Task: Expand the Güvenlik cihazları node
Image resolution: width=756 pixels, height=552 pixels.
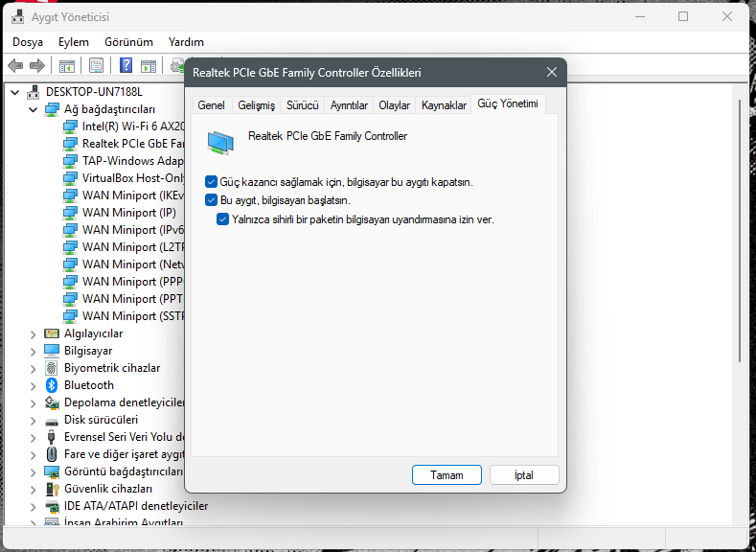Action: 33,490
